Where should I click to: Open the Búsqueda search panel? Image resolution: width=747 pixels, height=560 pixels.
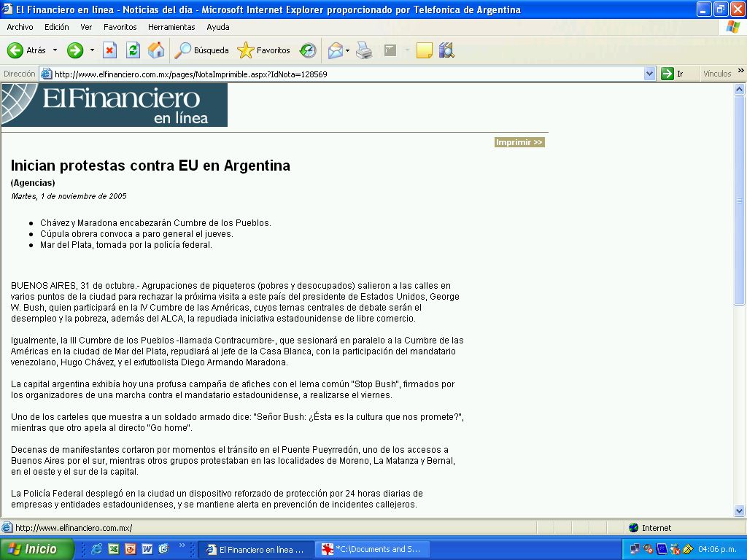[x=202, y=50]
